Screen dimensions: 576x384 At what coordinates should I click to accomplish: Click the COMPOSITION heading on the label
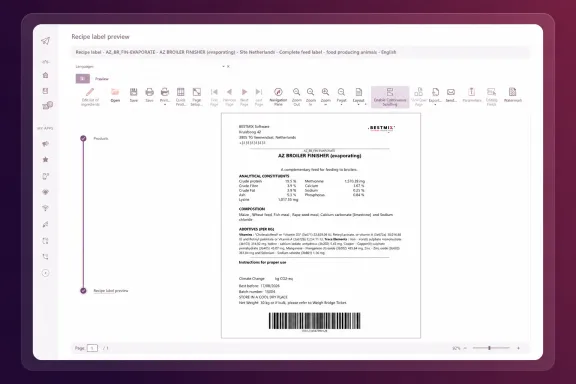[252, 209]
